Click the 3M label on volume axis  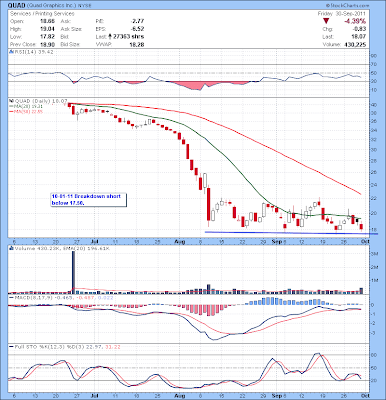tap(375, 254)
